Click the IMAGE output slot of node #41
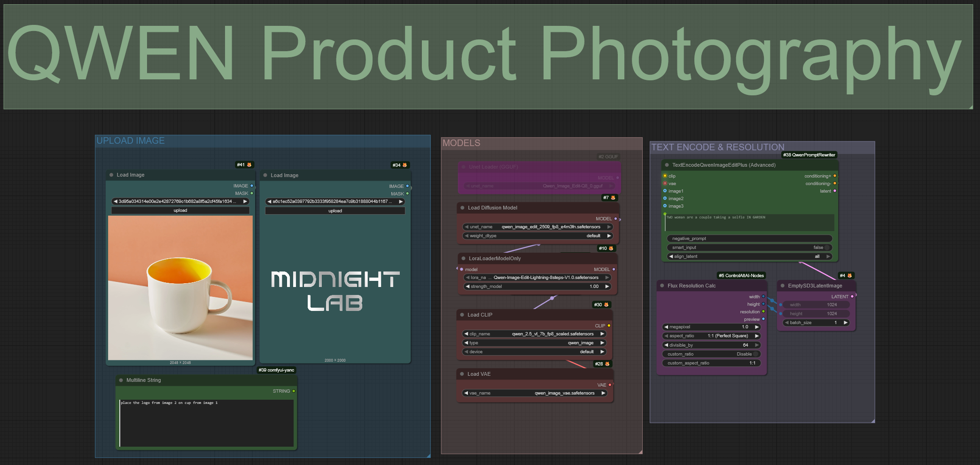Viewport: 980px width, 465px height. point(252,186)
